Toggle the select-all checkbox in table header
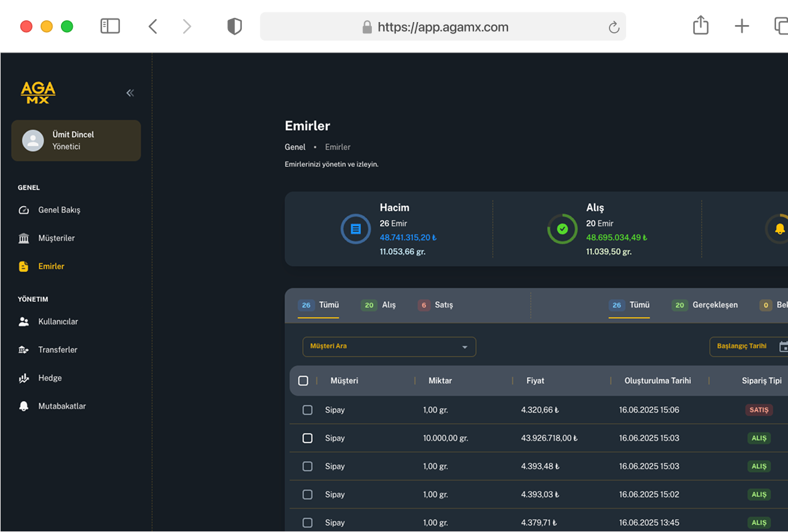The image size is (788, 532). click(x=304, y=381)
